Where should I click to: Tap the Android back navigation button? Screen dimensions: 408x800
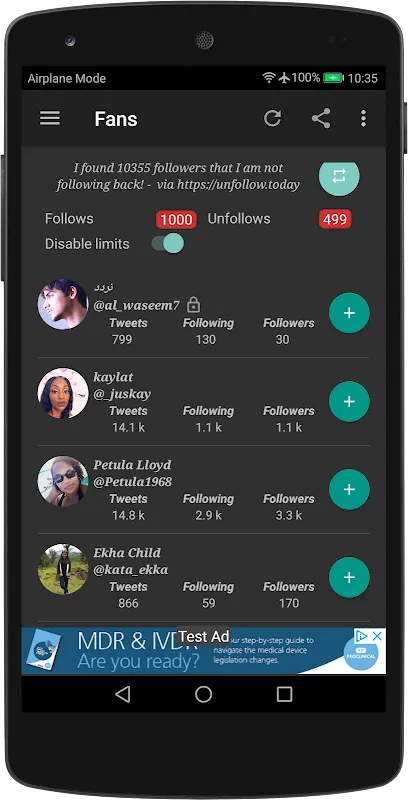(x=122, y=694)
